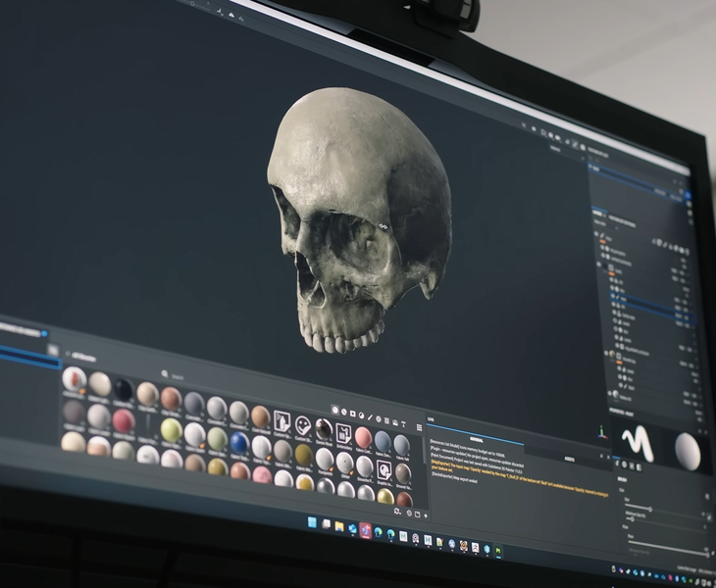Switch to the Assets tab in the Log panel

click(570, 458)
